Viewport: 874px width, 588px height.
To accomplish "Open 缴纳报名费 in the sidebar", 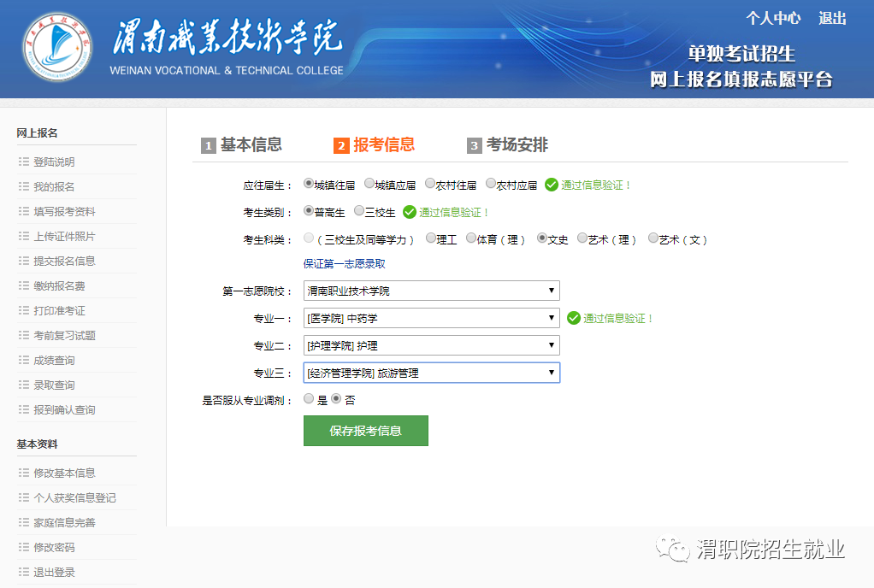I will [x=59, y=285].
